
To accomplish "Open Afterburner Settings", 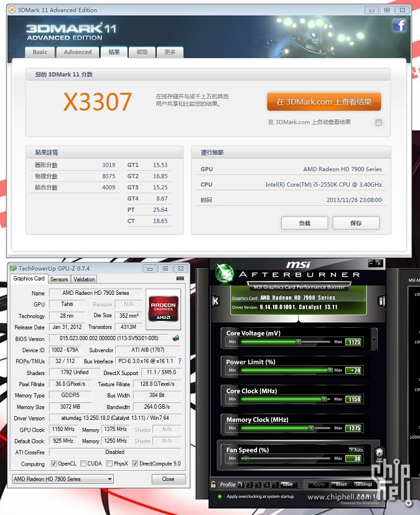I will pos(363,485).
